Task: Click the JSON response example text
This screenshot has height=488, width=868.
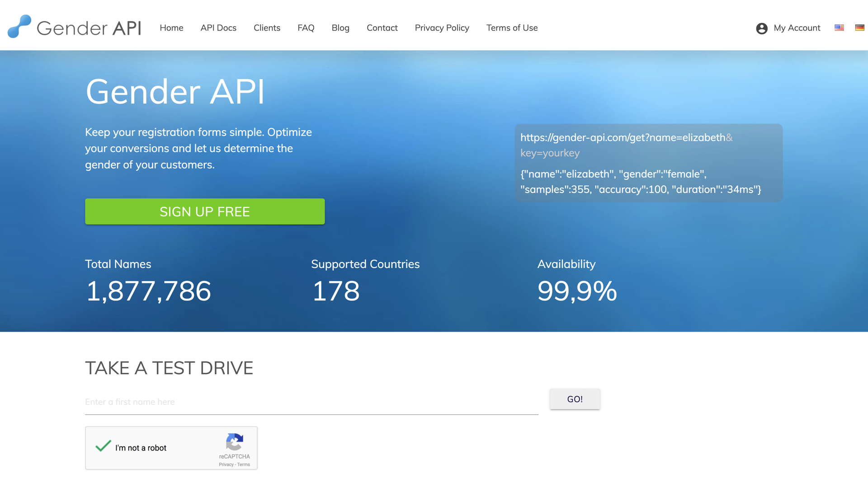Action: 641,182
